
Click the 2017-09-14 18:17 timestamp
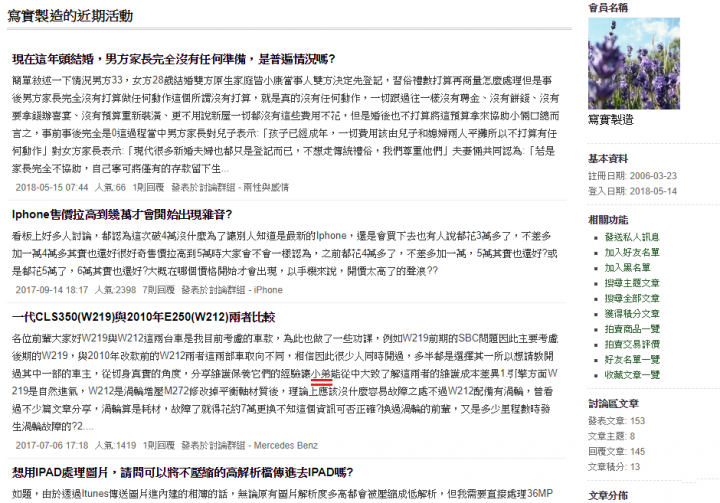[x=51, y=290]
